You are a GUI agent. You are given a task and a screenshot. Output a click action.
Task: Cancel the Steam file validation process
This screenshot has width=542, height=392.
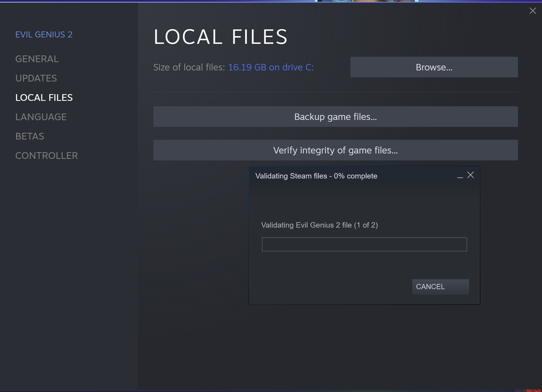point(430,287)
